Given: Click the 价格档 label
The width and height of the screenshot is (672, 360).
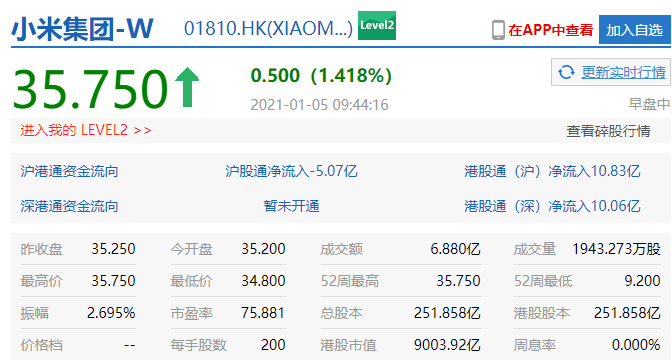Looking at the screenshot, I should point(42,345).
